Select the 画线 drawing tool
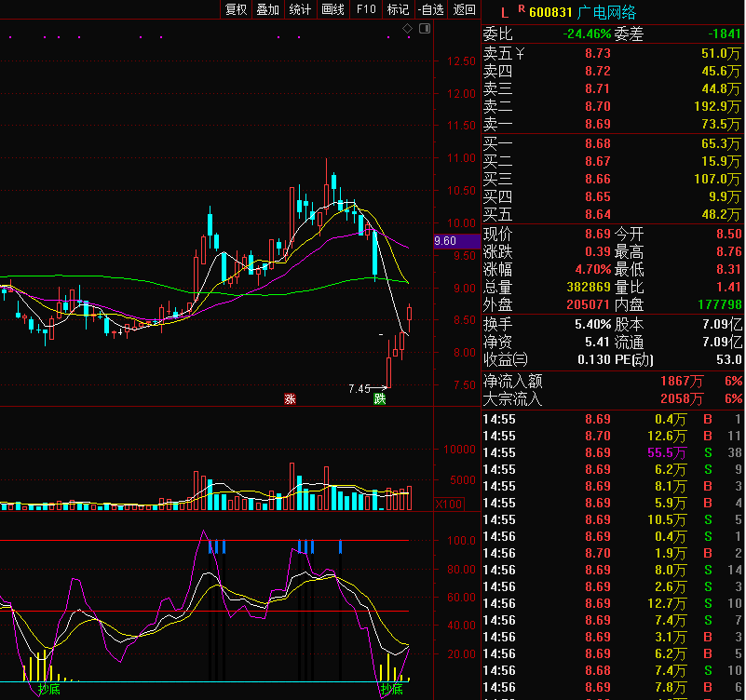Screen dimensions: 746x700 tap(332, 10)
